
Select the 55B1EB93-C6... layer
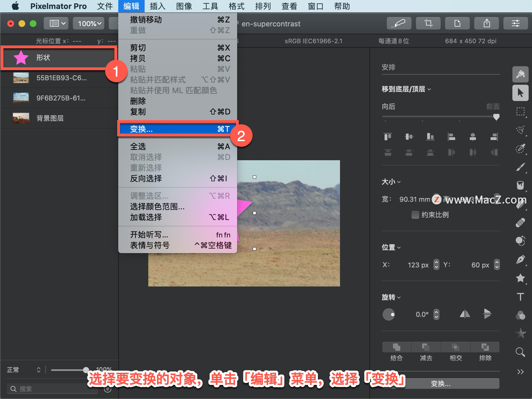click(x=59, y=78)
